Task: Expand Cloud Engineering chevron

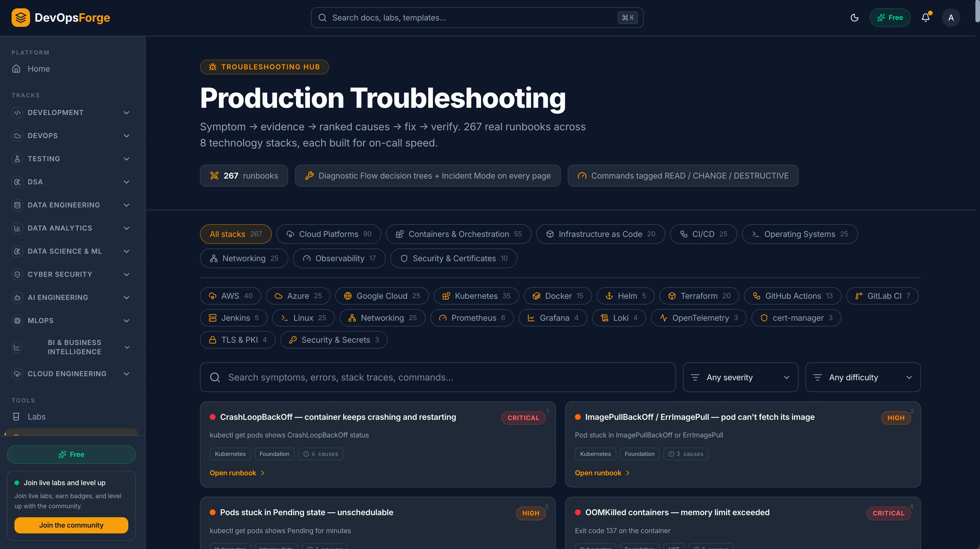Action: 127,374
